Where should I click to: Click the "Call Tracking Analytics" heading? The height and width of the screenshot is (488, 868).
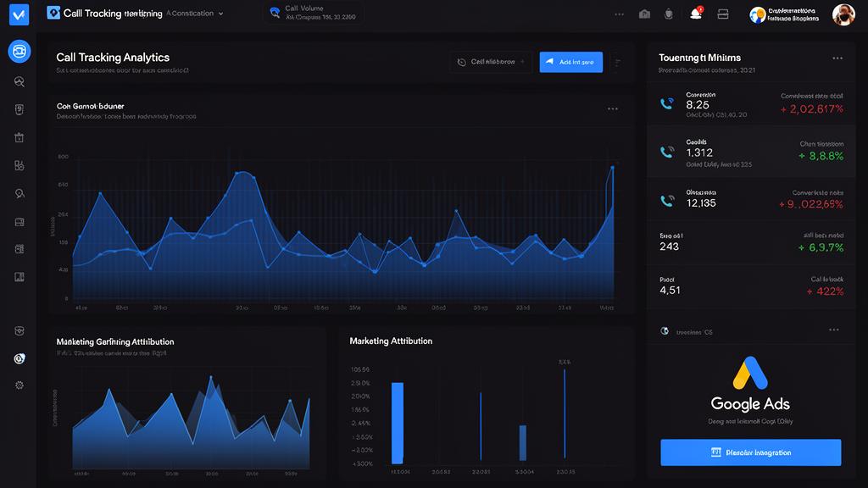tap(113, 58)
